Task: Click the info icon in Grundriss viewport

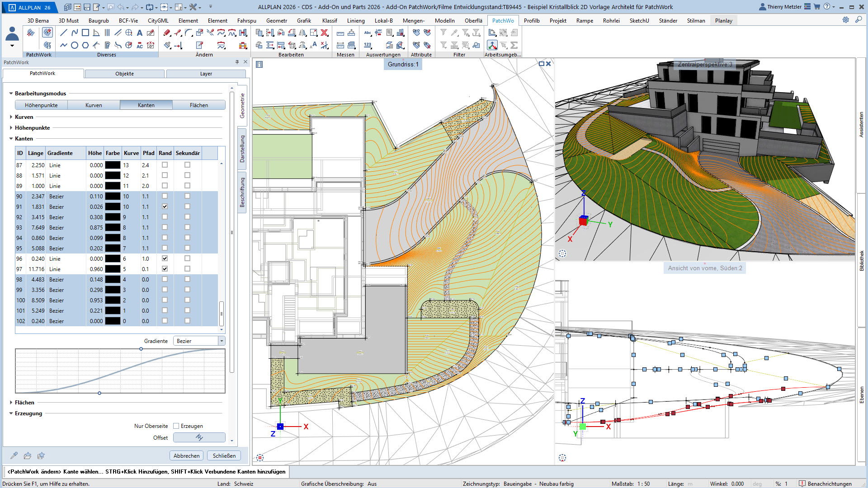Action: pyautogui.click(x=259, y=65)
